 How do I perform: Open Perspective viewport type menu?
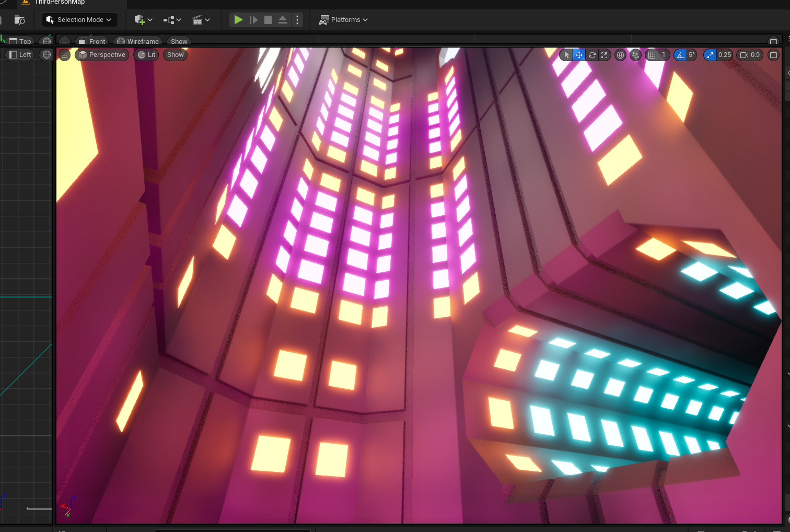coord(102,55)
